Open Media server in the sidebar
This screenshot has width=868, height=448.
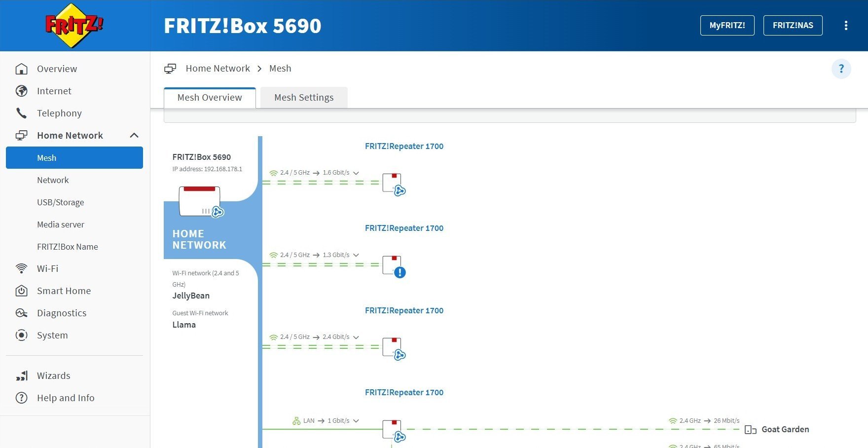click(x=61, y=224)
